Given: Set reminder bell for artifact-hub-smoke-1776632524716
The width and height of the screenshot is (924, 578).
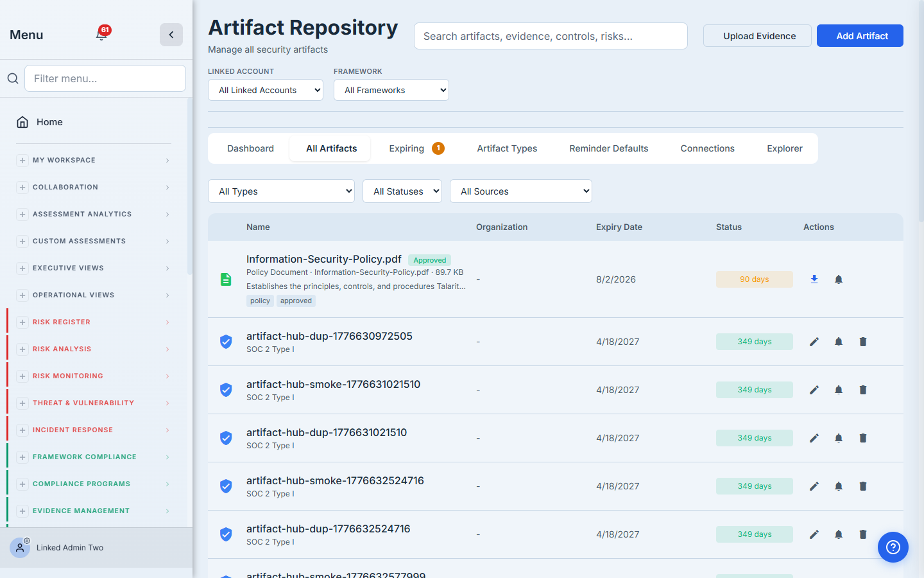Looking at the screenshot, I should point(839,486).
